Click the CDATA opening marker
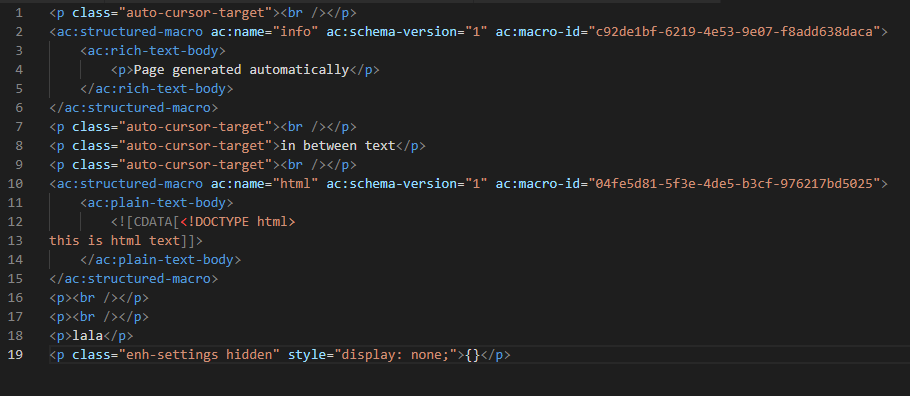910x396 pixels. click(146, 222)
